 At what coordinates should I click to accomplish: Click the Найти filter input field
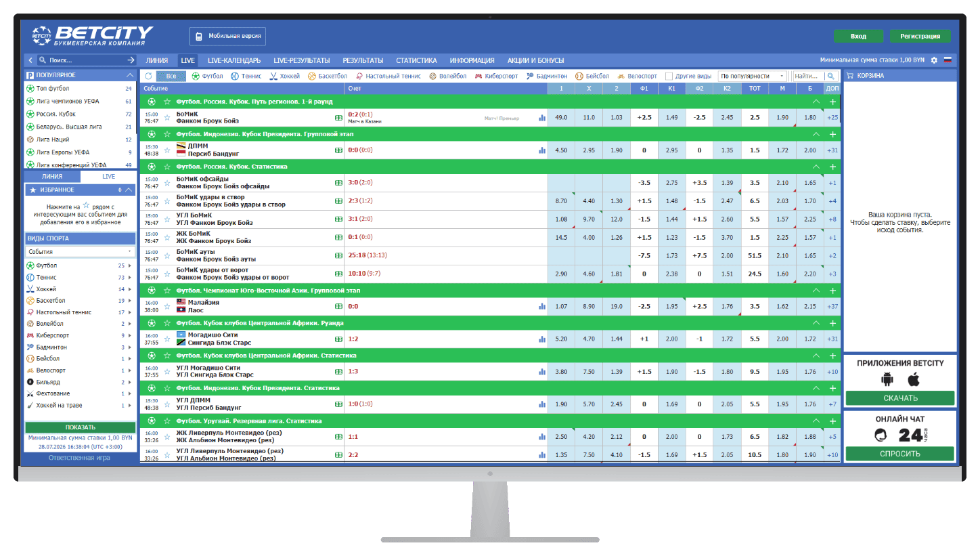pyautogui.click(x=809, y=76)
